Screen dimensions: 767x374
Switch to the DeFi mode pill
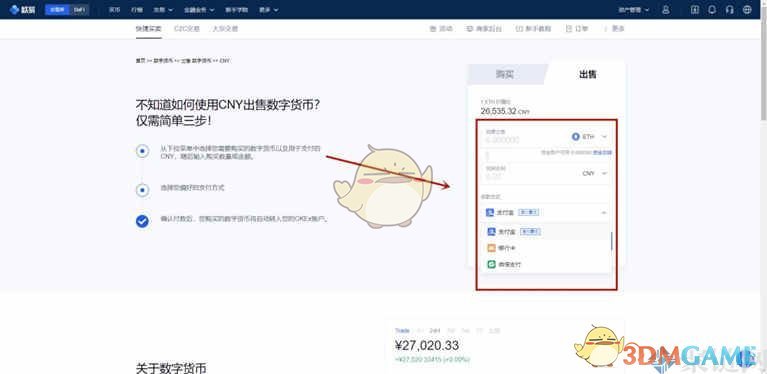(79, 9)
